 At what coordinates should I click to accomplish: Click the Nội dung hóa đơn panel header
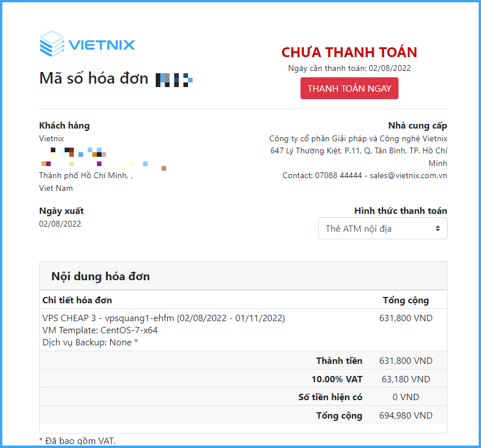click(243, 276)
